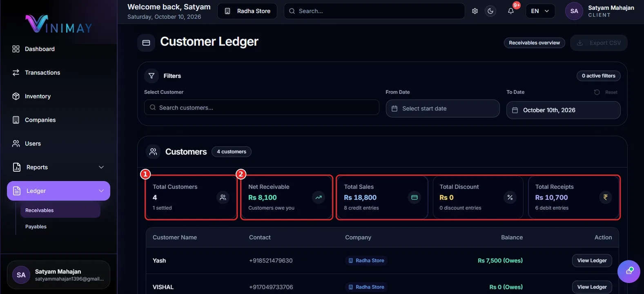The width and height of the screenshot is (644, 294).
Task: Click Yash's phone number +918521479630
Action: [271, 261]
